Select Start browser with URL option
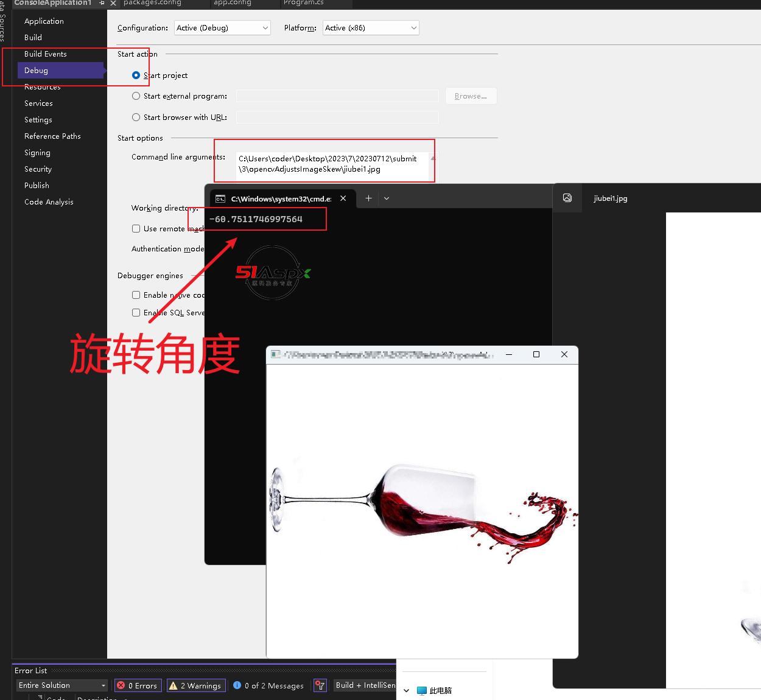Image resolution: width=761 pixels, height=700 pixels. click(x=136, y=117)
